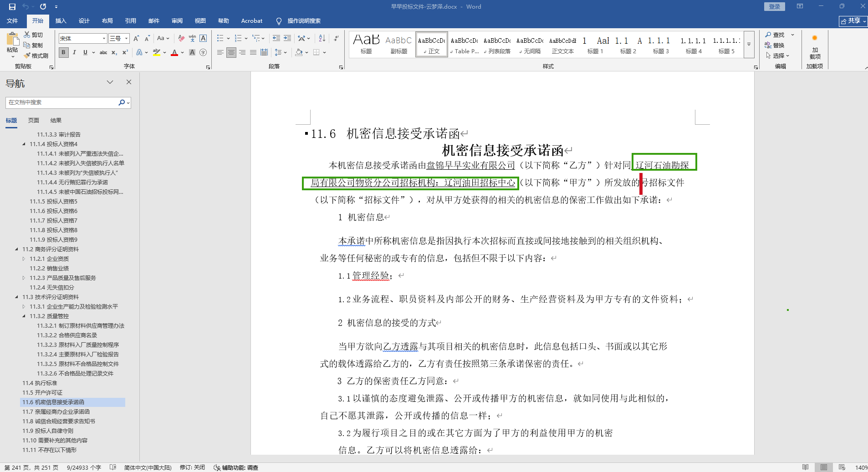Click the save icon in the title bar
The height and width of the screenshot is (472, 868).
click(12, 6)
